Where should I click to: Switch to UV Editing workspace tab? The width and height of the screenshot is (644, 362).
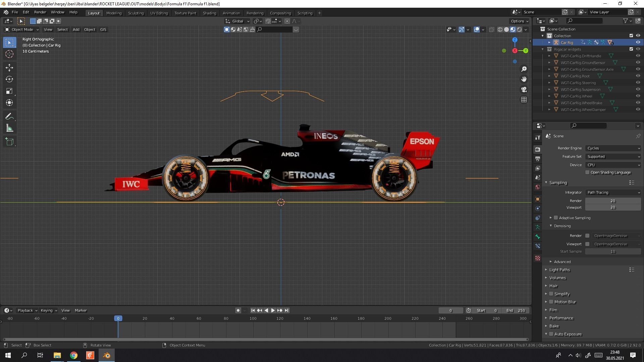(x=159, y=13)
